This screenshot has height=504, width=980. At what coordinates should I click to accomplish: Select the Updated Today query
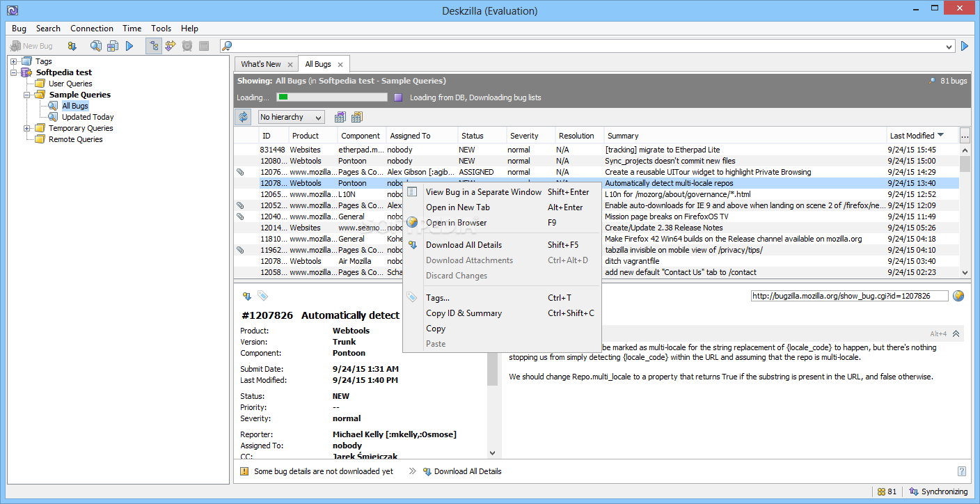[x=88, y=117]
